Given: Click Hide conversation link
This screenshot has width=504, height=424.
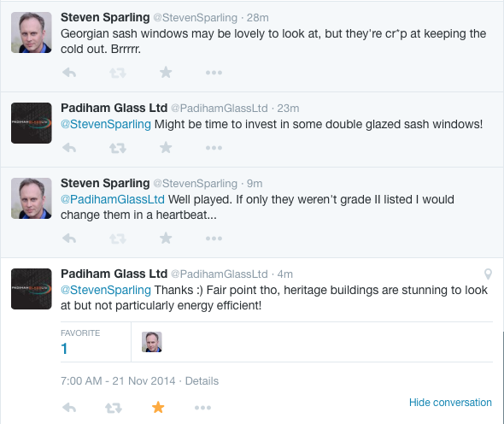Looking at the screenshot, I should click(x=450, y=403).
